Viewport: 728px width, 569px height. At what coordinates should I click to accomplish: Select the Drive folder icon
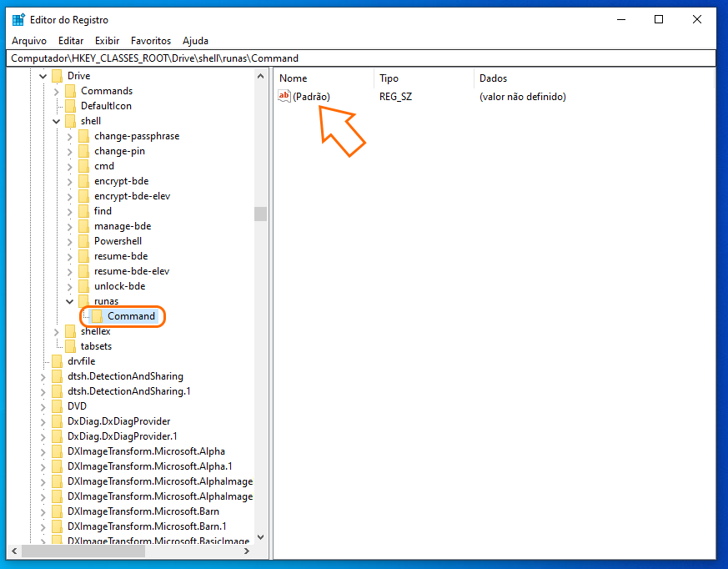(57, 76)
